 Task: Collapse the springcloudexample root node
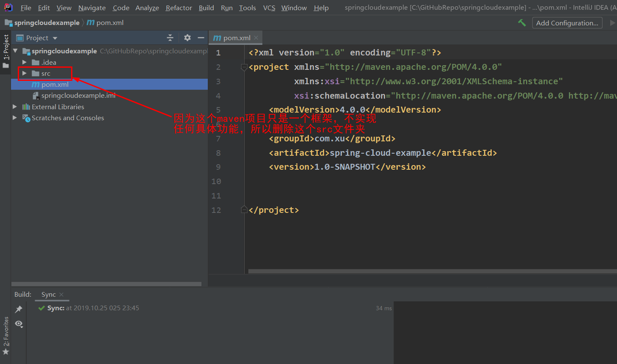15,51
